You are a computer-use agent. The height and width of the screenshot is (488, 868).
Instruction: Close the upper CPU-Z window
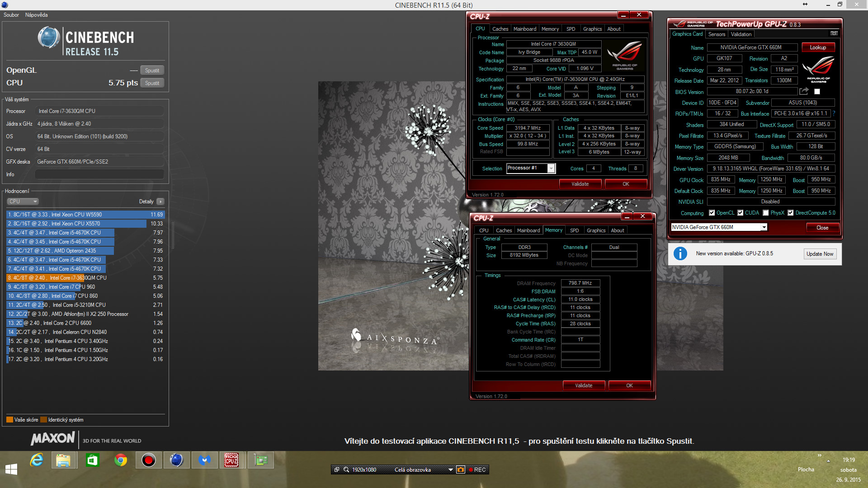[x=639, y=15]
